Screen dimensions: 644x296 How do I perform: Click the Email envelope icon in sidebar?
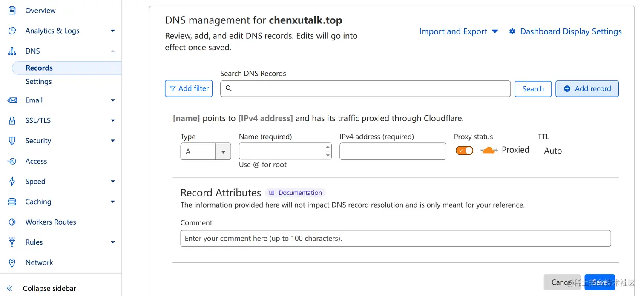click(x=12, y=100)
